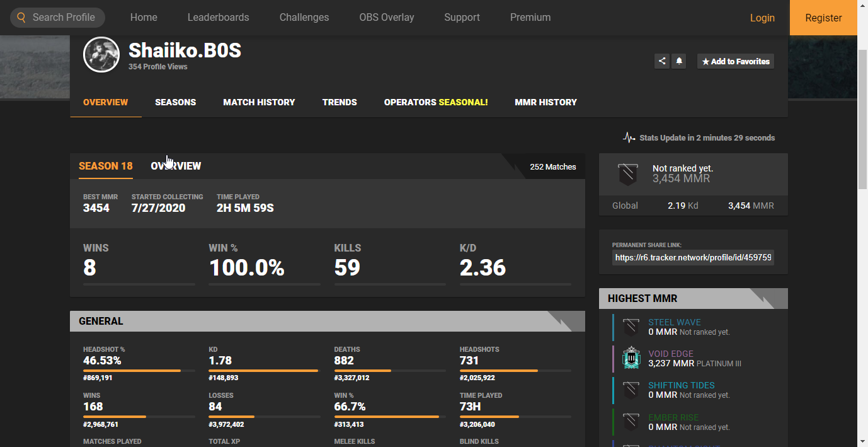The height and width of the screenshot is (447, 868).
Task: Switch to the Match History tab
Action: coord(259,102)
